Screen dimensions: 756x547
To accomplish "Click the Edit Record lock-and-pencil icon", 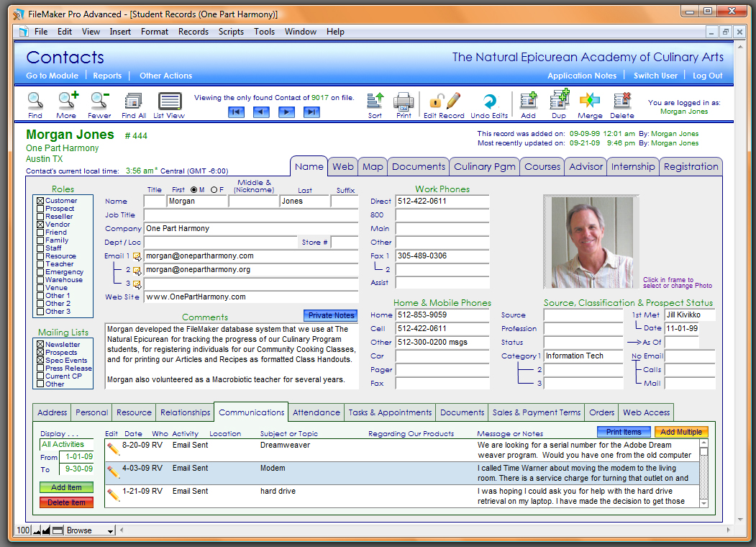I will pyautogui.click(x=445, y=101).
